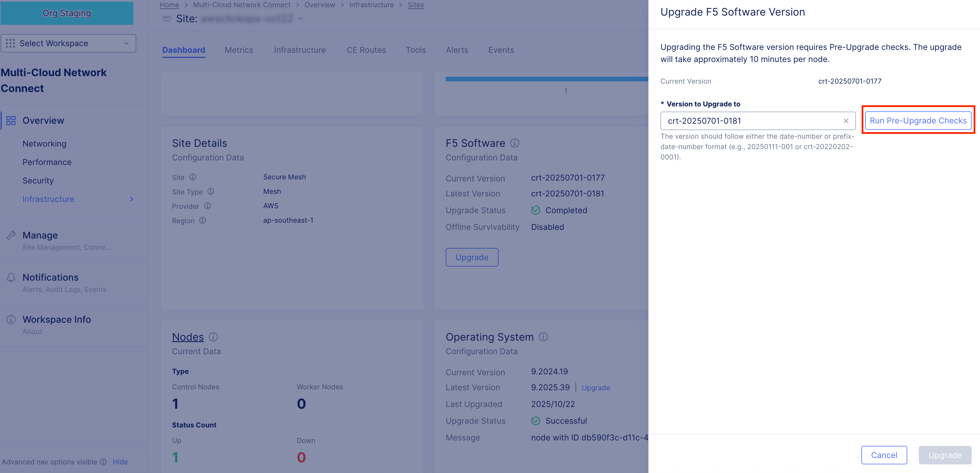Clear the version input with X icon
Screen dimensions: 980x473
point(846,121)
